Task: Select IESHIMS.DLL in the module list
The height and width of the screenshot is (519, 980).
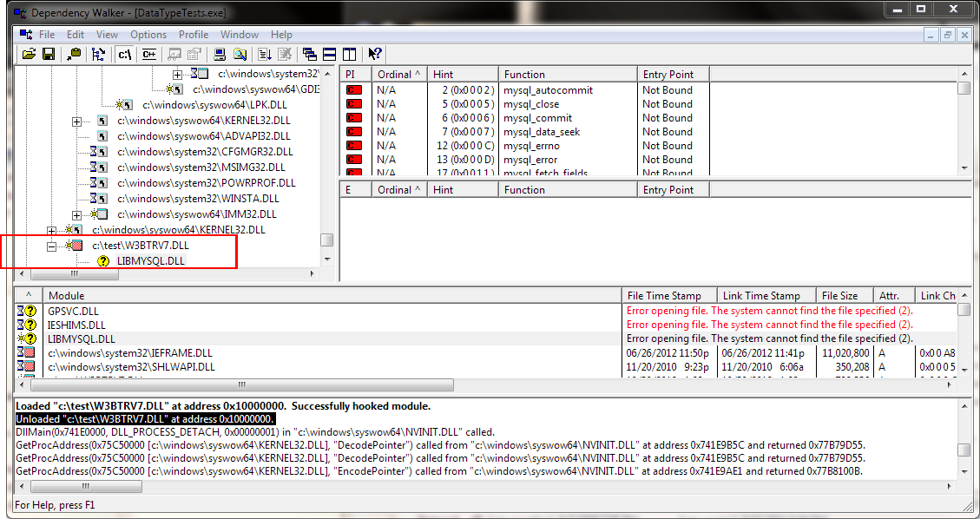Action: click(76, 325)
